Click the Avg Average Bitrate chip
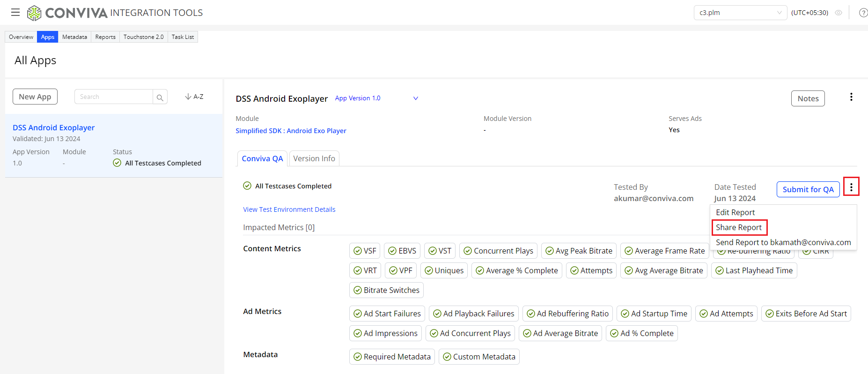Image resolution: width=868 pixels, height=374 pixels. pos(664,270)
